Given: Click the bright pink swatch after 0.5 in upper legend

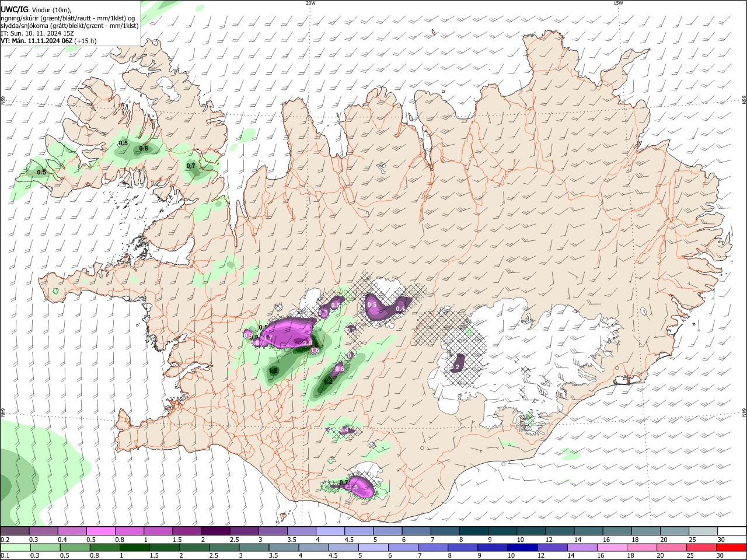Looking at the screenshot, I should tap(100, 531).
